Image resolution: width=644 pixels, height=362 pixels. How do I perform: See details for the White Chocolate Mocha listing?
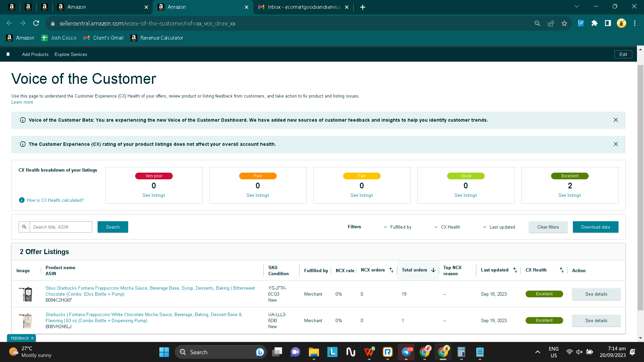click(596, 320)
